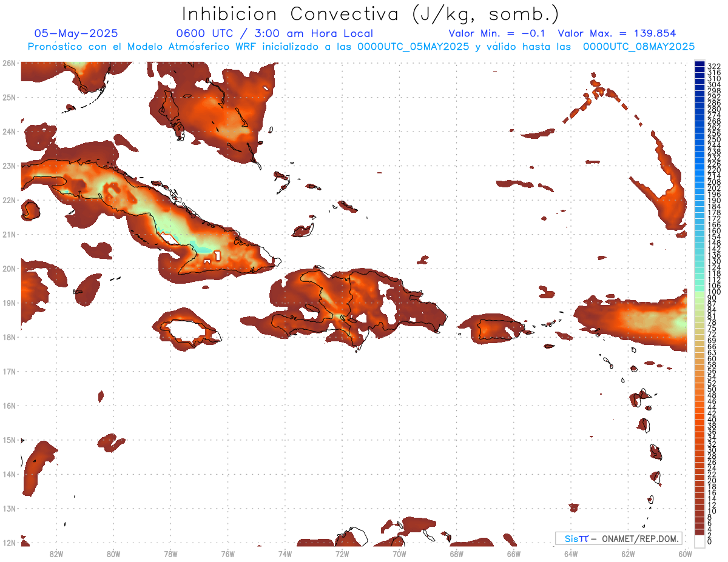This screenshot has width=728, height=562.
Task: Click the title 'Inhibicion Convectiva (J/kg, somb.)'
Action: (x=371, y=15)
